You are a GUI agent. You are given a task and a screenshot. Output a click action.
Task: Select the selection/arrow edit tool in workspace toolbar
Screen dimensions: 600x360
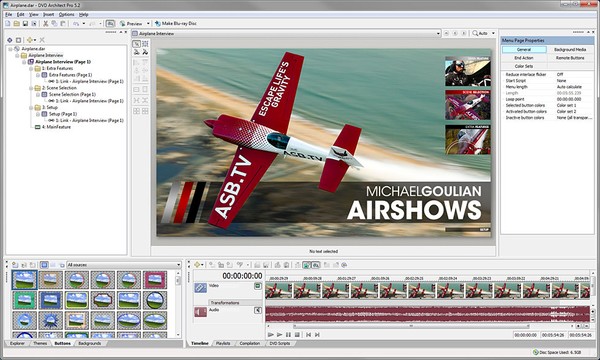tap(137, 44)
